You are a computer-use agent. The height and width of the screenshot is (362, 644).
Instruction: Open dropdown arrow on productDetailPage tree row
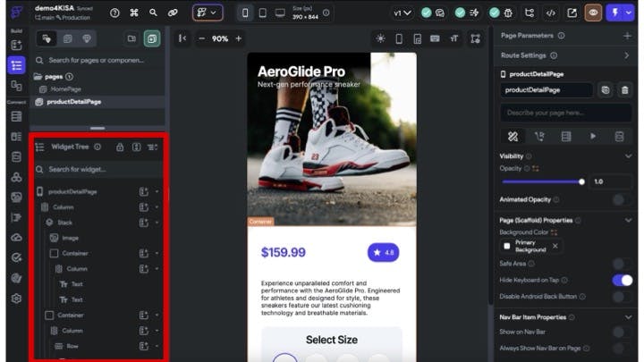point(157,191)
